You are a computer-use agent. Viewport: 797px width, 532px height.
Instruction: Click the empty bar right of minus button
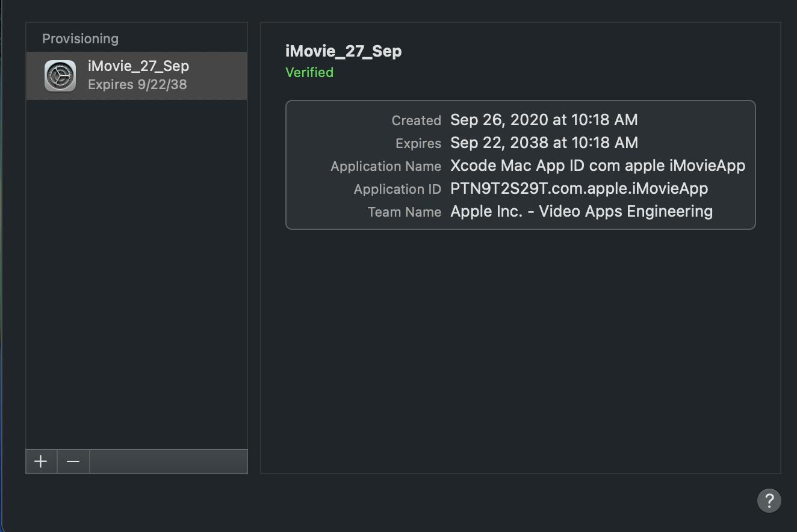point(168,462)
